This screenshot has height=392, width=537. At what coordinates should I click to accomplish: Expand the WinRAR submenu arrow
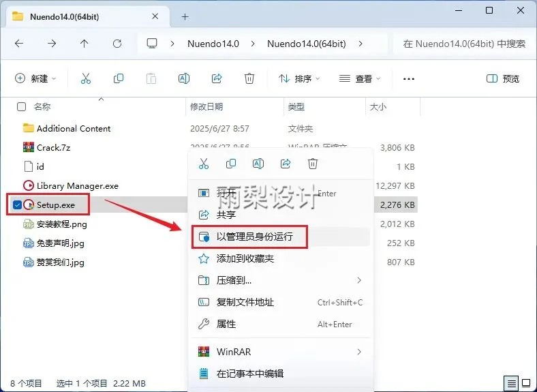[359, 352]
